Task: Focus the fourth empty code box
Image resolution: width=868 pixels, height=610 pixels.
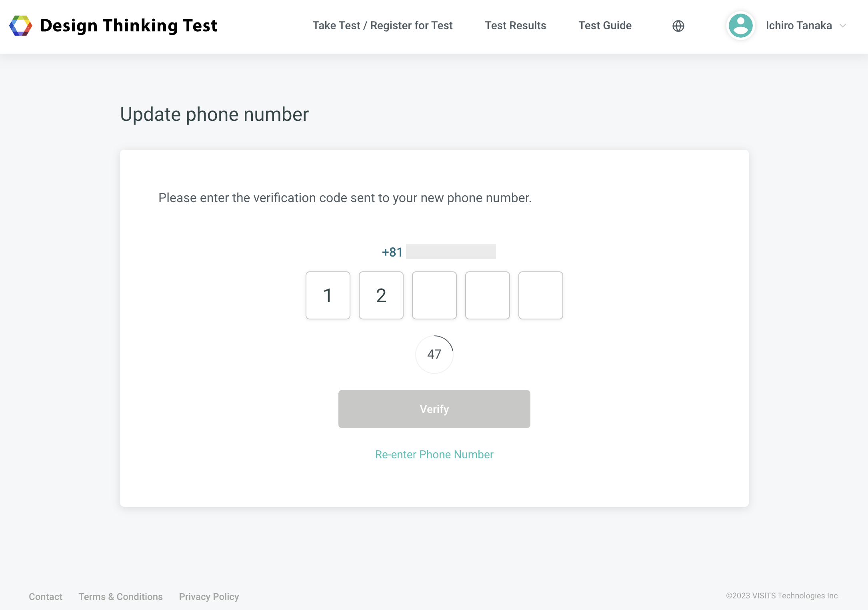Action: tap(488, 295)
